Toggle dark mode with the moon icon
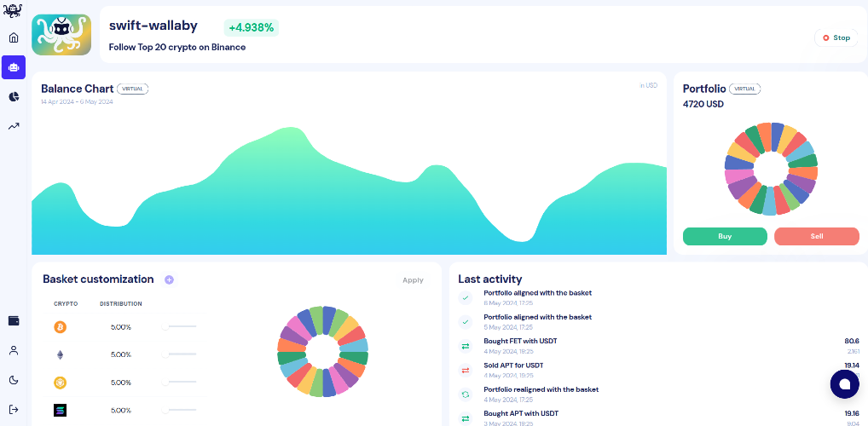The image size is (868, 426). (14, 380)
